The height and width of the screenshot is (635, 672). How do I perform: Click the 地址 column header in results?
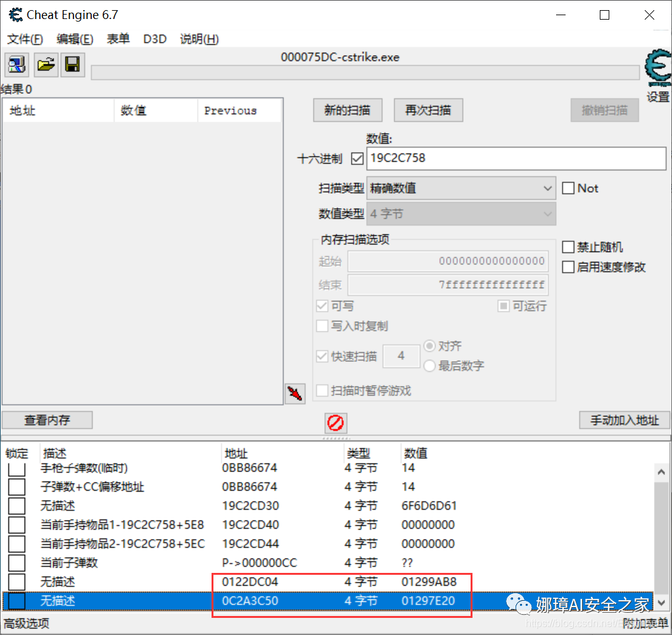point(59,111)
